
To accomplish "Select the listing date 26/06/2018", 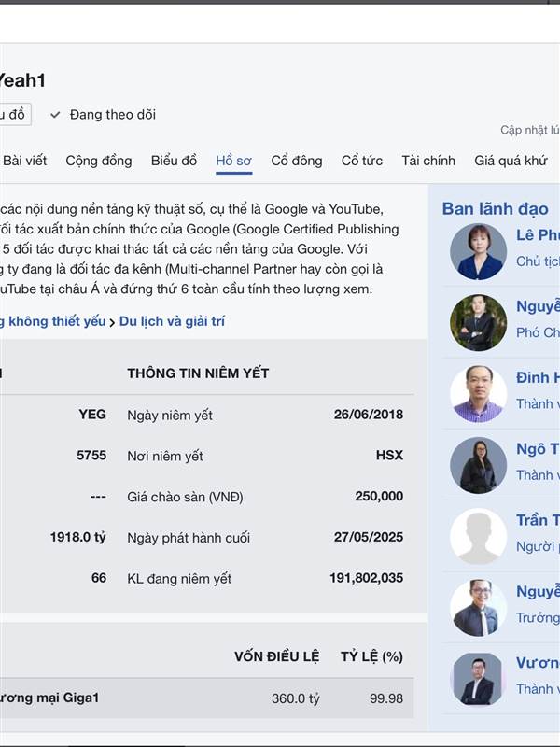I will (x=368, y=414).
